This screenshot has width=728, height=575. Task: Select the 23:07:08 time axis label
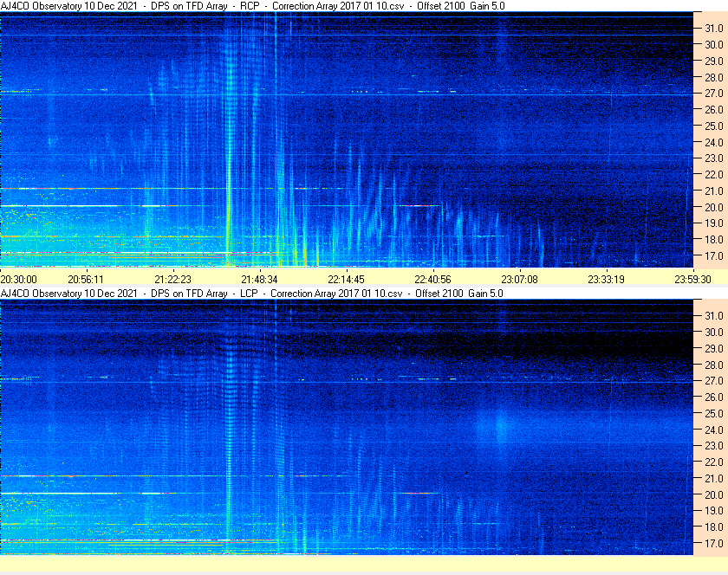pyautogui.click(x=519, y=280)
